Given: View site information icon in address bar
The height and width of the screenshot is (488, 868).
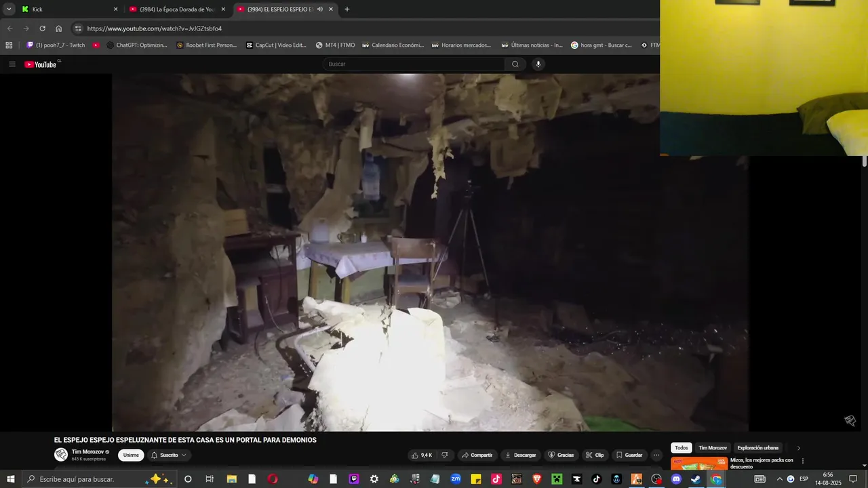Looking at the screenshot, I should (x=78, y=28).
